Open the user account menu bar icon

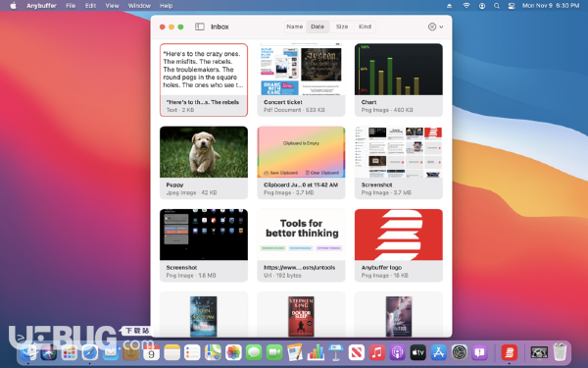[482, 6]
